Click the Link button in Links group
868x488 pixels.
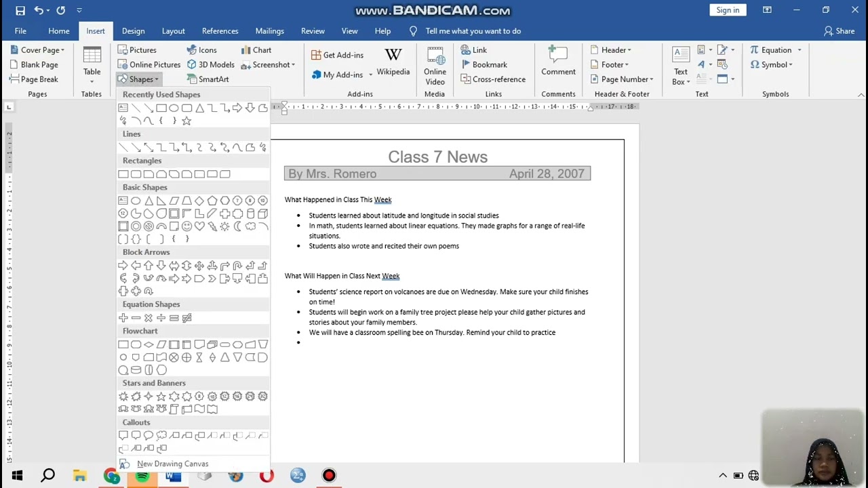[474, 49]
